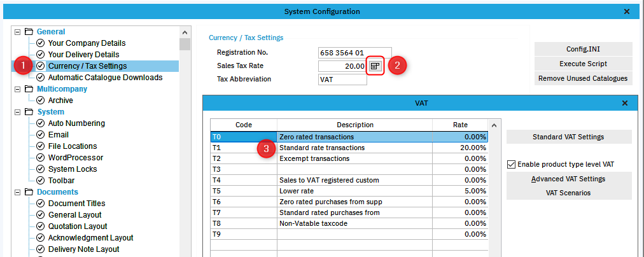
Task: Click check icon beside Auto Numbering
Action: coord(41,123)
